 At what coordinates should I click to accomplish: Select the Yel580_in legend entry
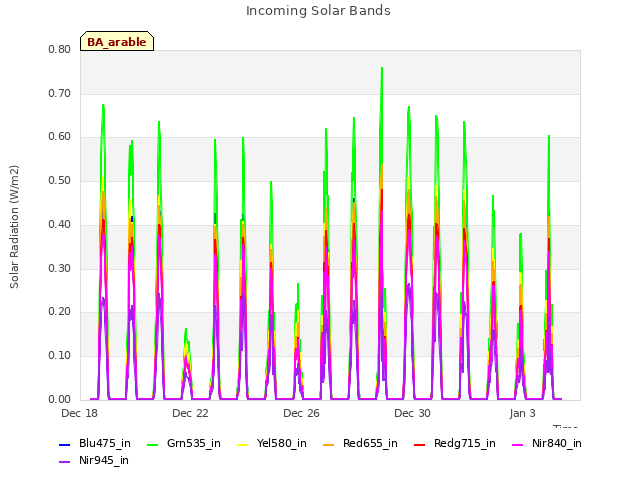coord(272,444)
